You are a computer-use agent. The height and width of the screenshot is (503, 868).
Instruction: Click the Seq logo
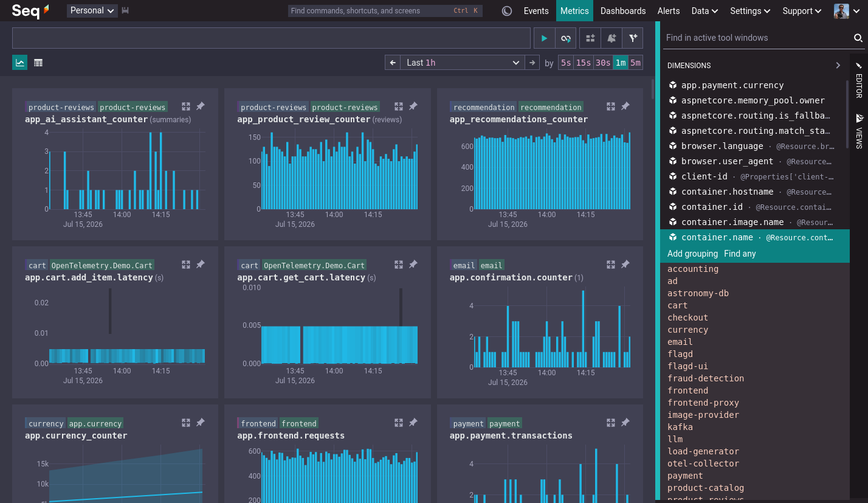pyautogui.click(x=30, y=10)
